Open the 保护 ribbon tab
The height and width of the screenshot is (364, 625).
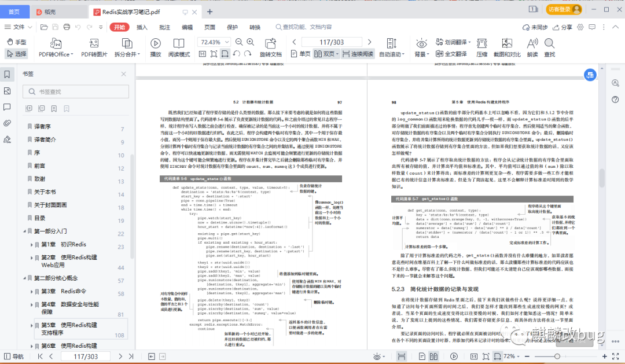233,27
